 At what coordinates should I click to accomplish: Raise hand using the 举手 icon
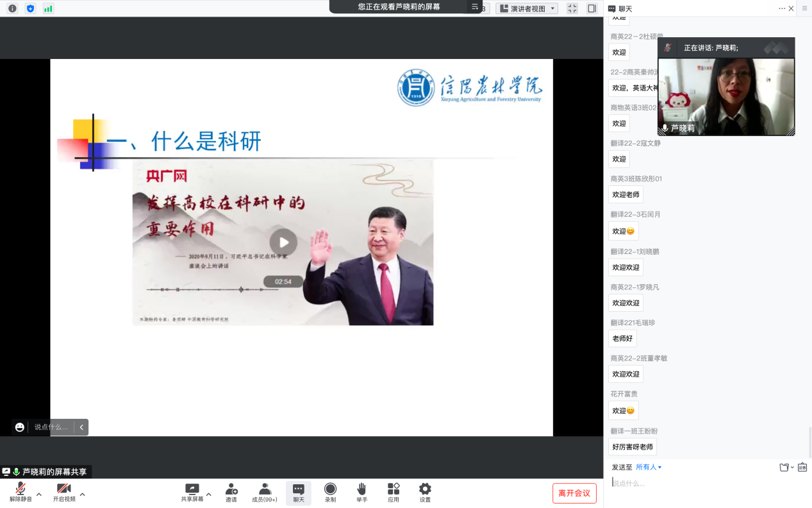(x=361, y=492)
